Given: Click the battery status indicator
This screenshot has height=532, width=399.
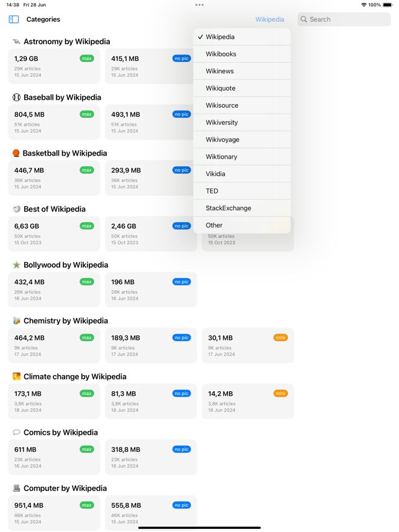Looking at the screenshot, I should 387,5.
